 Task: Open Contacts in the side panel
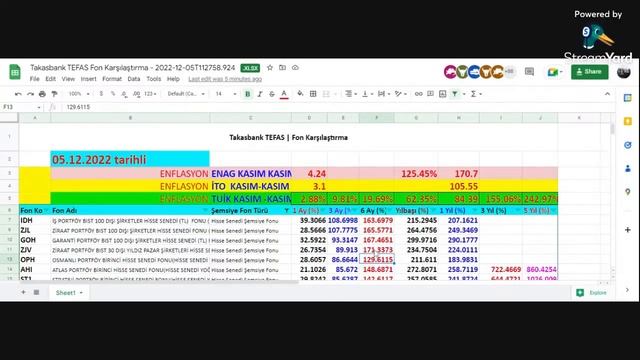(x=628, y=168)
